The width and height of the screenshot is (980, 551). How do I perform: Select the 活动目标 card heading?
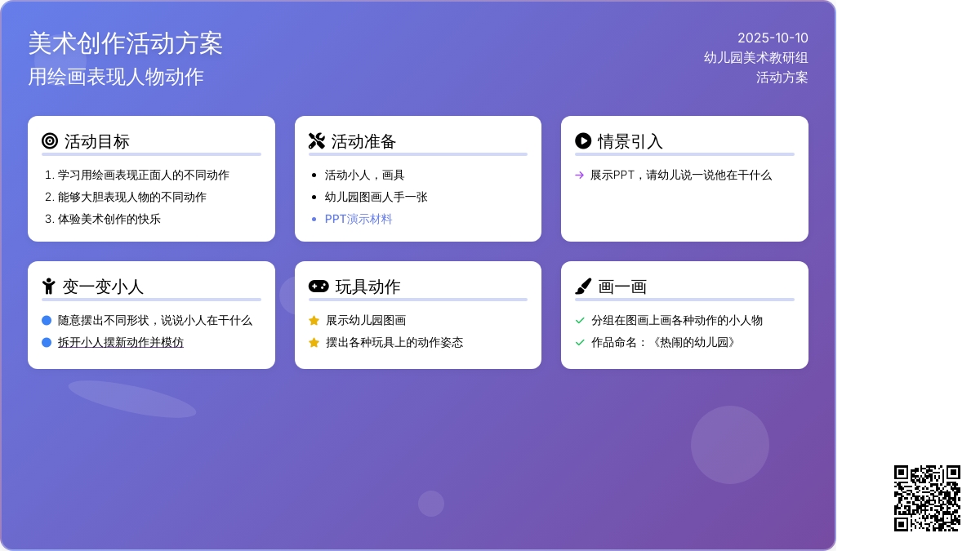97,141
